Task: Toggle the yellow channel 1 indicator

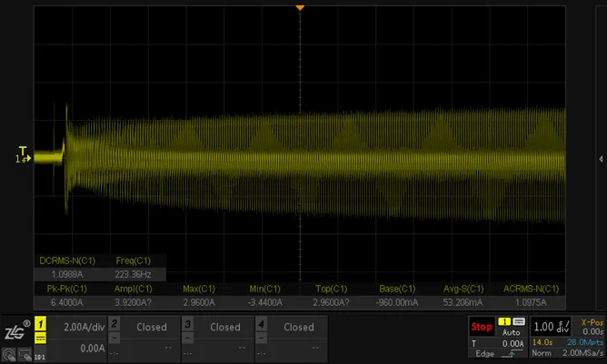Action: (40, 324)
